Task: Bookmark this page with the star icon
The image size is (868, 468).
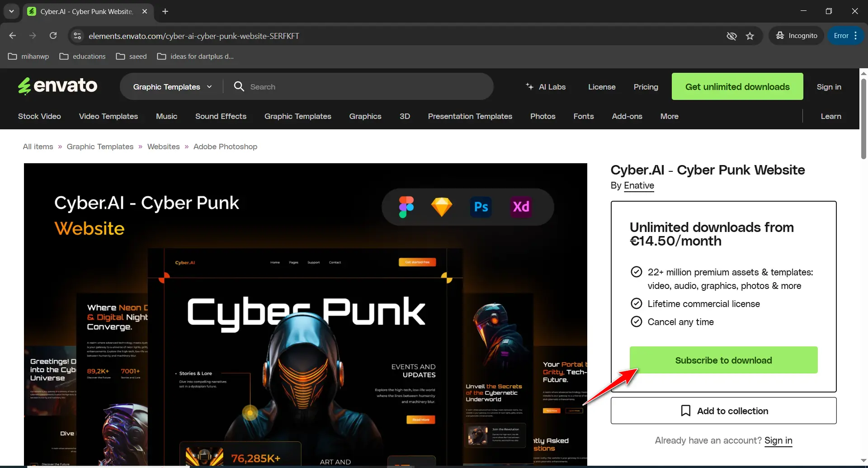Action: [x=750, y=36]
